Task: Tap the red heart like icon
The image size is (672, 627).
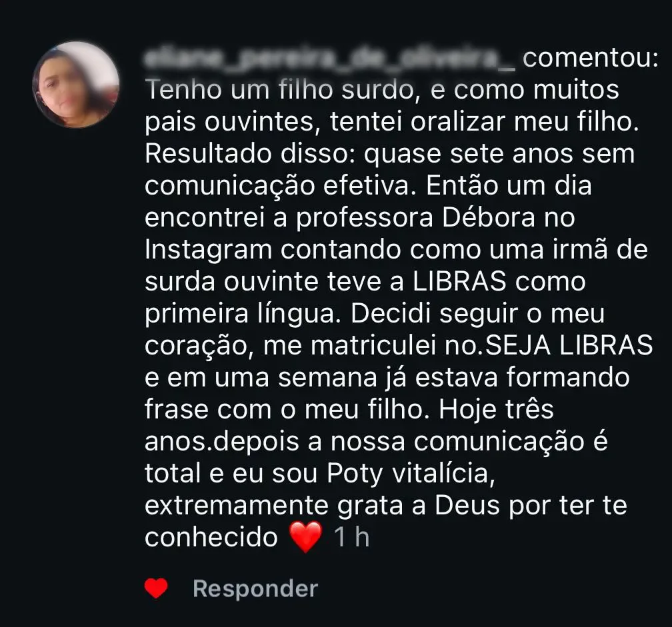Action: pyautogui.click(x=156, y=588)
